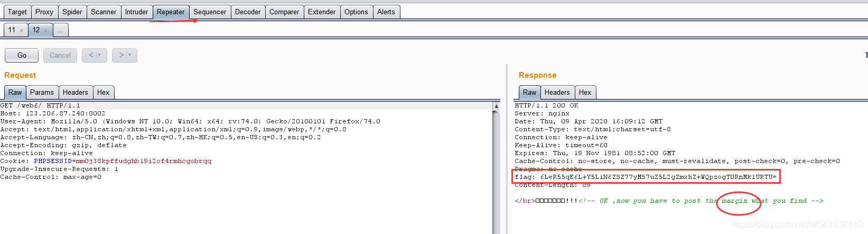Viewport: 868px width, 234px height.
Task: Click the green HTML comment in response body
Action: 701,201
